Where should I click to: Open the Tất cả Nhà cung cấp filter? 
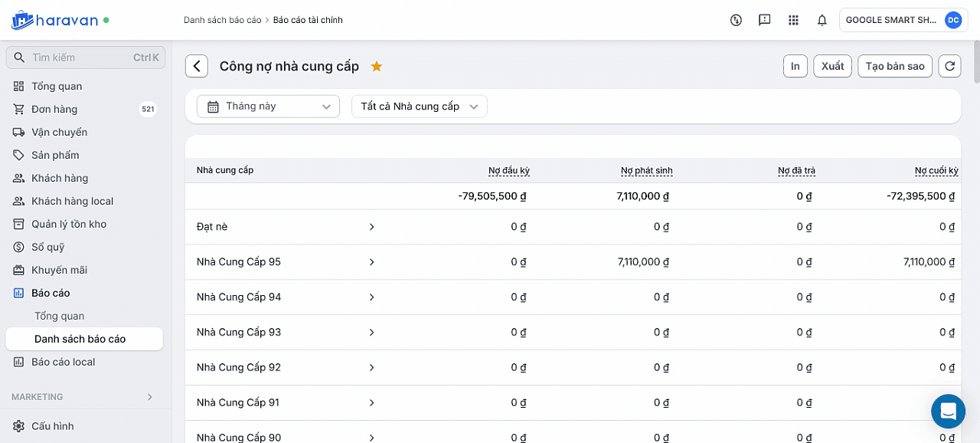tap(419, 107)
